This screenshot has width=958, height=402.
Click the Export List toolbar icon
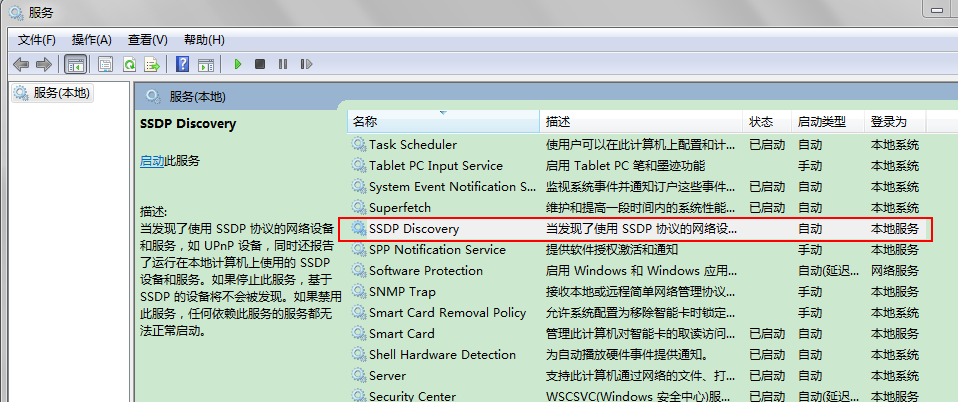pos(152,64)
